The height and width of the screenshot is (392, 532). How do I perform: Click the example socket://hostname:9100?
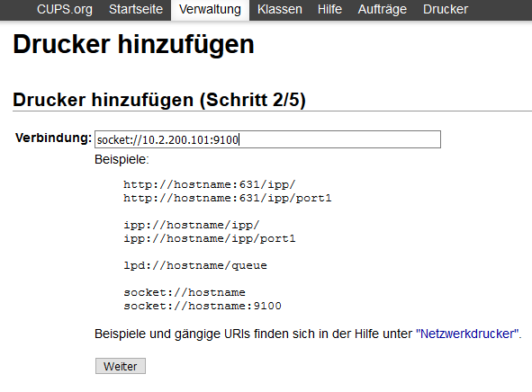pos(203,306)
